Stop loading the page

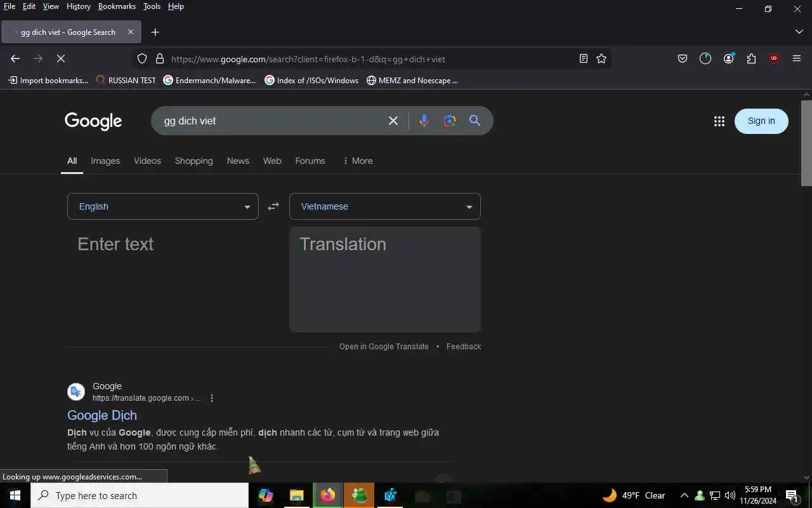coord(61,58)
